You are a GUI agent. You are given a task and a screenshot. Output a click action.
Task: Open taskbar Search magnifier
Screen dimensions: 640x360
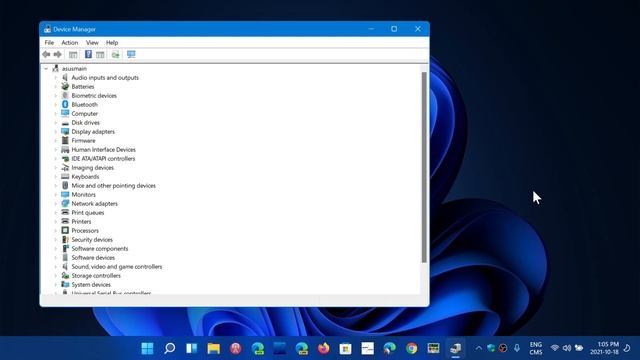pyautogui.click(x=169, y=348)
